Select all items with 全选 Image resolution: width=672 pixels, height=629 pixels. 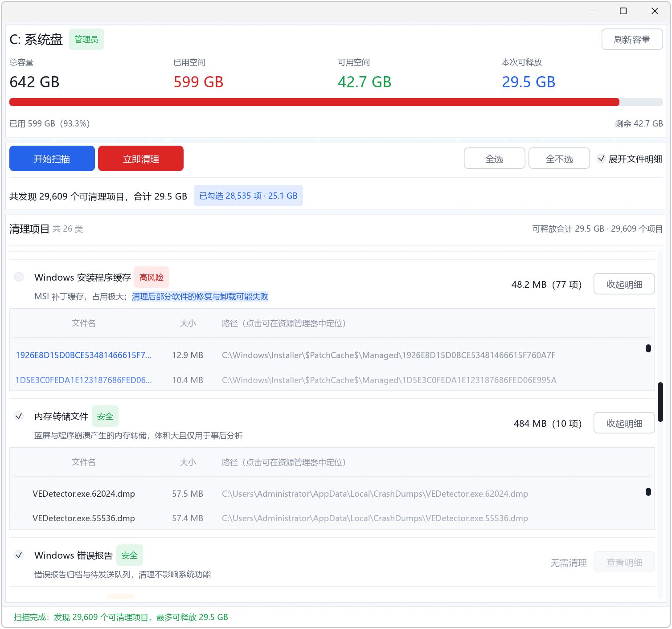click(494, 159)
